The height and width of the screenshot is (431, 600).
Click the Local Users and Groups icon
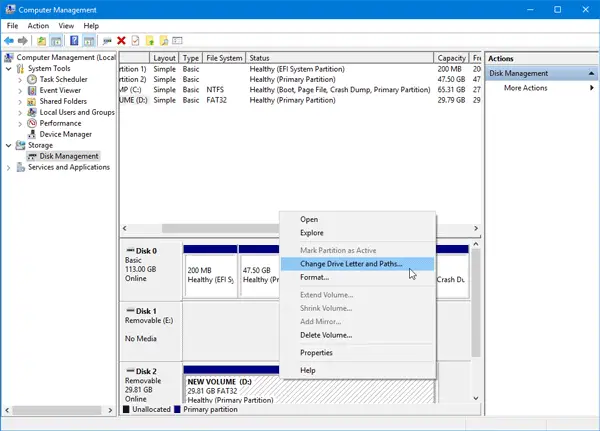tap(32, 112)
